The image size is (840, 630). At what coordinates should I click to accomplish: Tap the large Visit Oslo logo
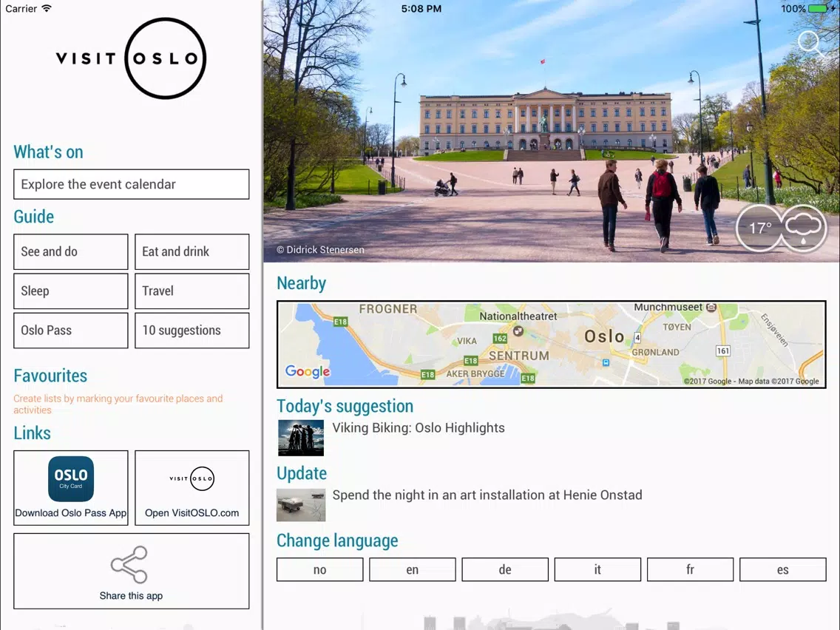point(132,58)
